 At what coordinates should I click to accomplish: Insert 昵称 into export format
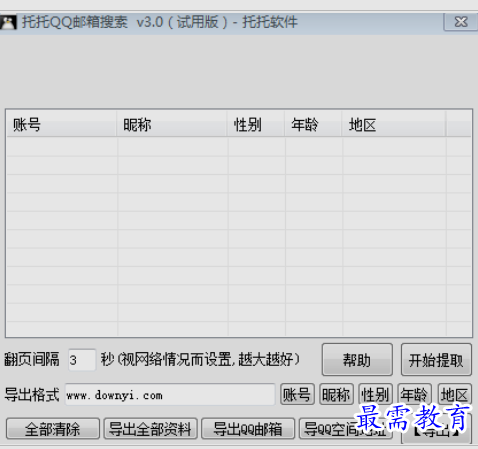(336, 394)
